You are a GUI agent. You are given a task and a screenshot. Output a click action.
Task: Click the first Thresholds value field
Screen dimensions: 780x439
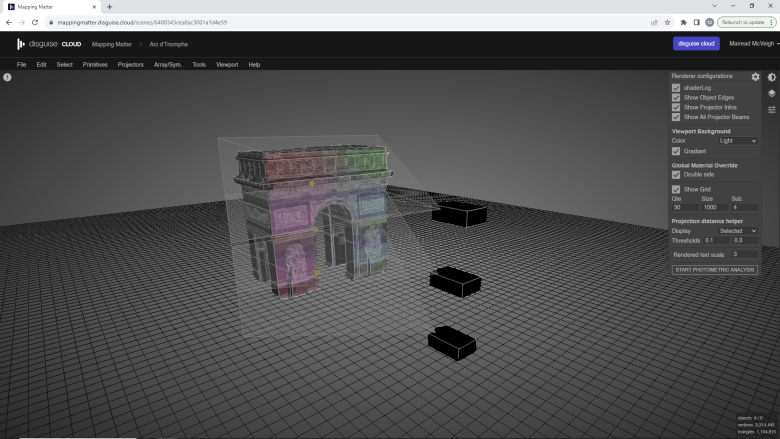coord(716,241)
